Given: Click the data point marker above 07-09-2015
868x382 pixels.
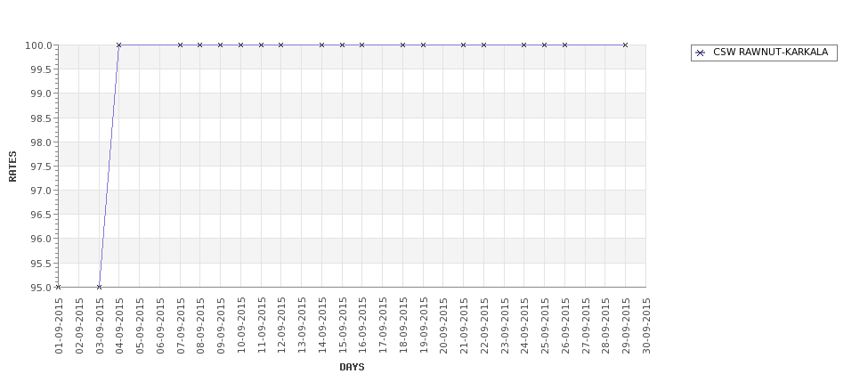Looking at the screenshot, I should [x=180, y=45].
